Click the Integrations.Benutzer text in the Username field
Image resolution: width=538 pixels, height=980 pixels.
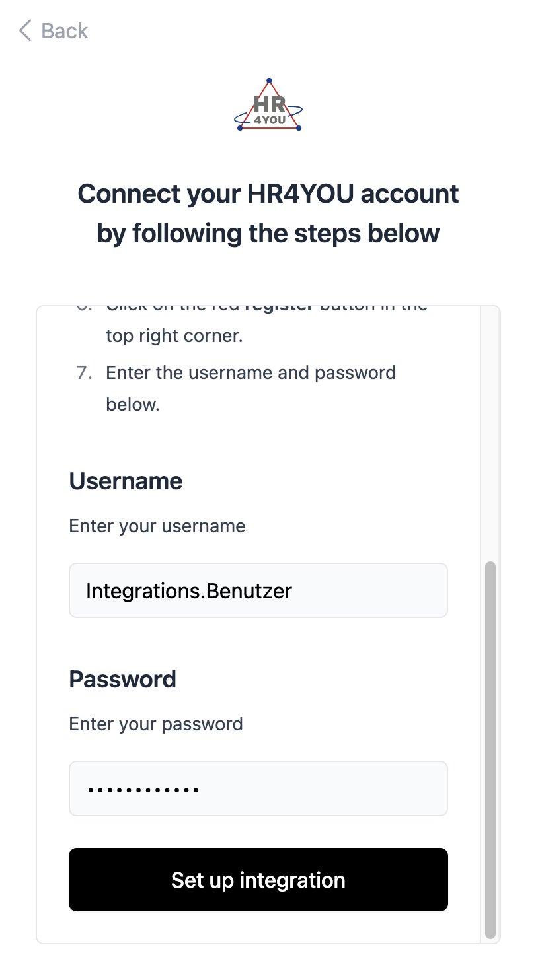point(189,590)
